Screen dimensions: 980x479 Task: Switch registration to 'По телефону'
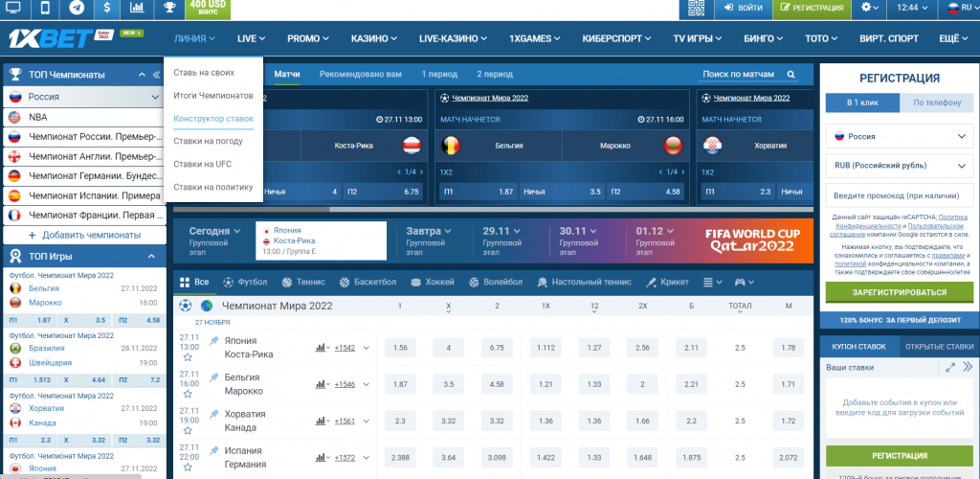tap(936, 102)
